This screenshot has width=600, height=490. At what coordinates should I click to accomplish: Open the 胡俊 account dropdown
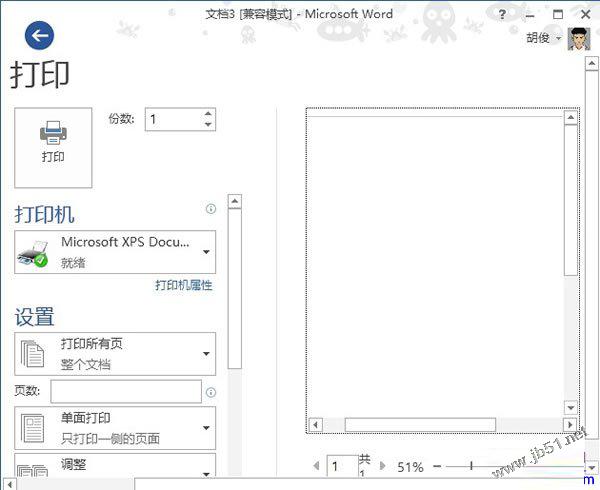(x=543, y=38)
